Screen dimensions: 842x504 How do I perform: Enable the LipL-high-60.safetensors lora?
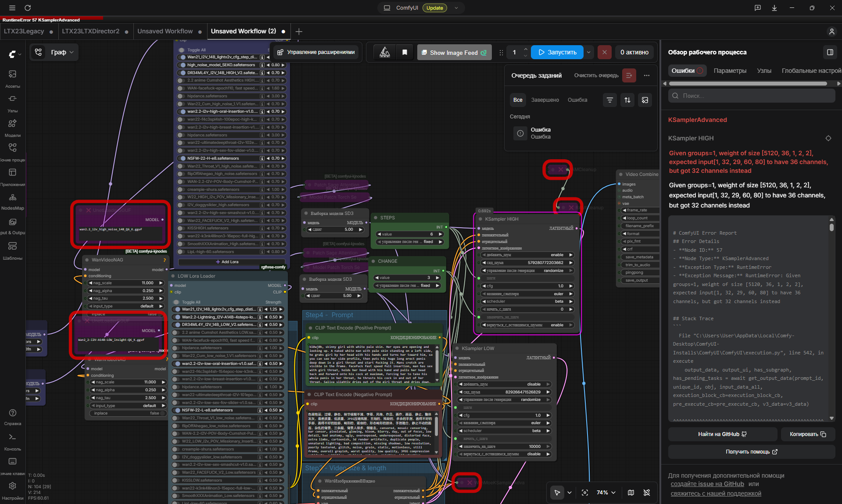pos(181,252)
